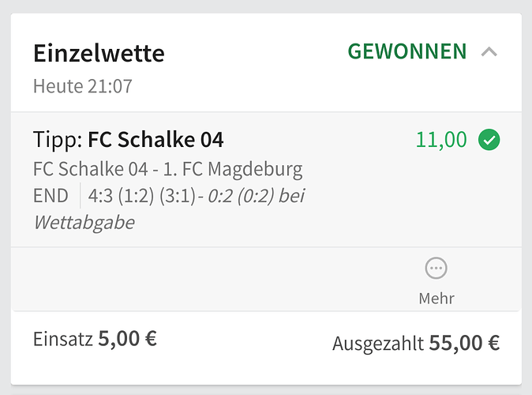Click the italic 0:2 (0:2) bei score
The image size is (532, 395).
(257, 196)
